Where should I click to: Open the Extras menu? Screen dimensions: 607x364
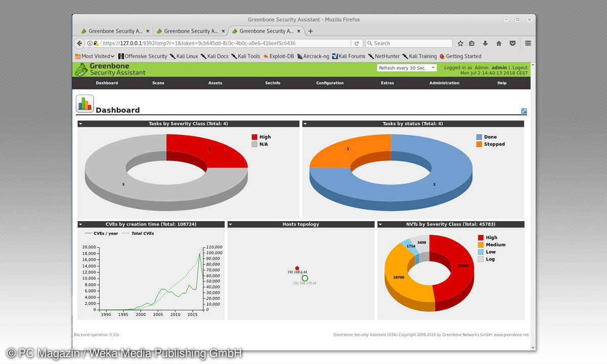tap(387, 83)
